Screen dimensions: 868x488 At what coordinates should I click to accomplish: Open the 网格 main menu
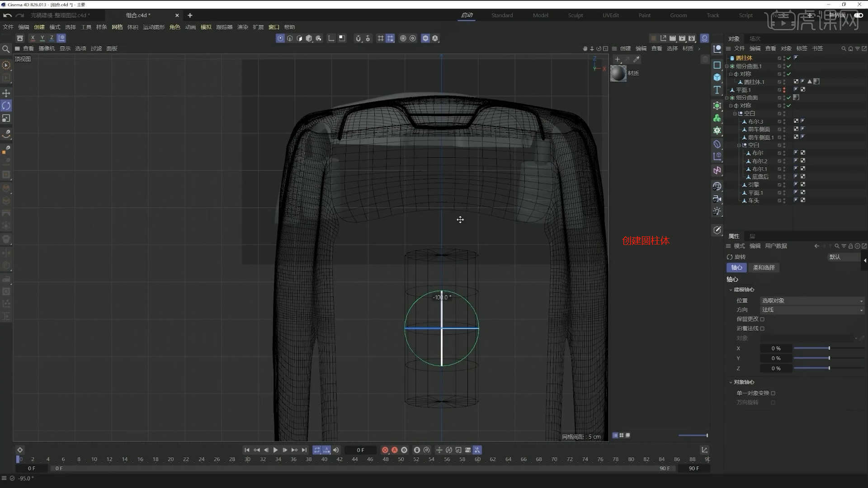coord(117,27)
